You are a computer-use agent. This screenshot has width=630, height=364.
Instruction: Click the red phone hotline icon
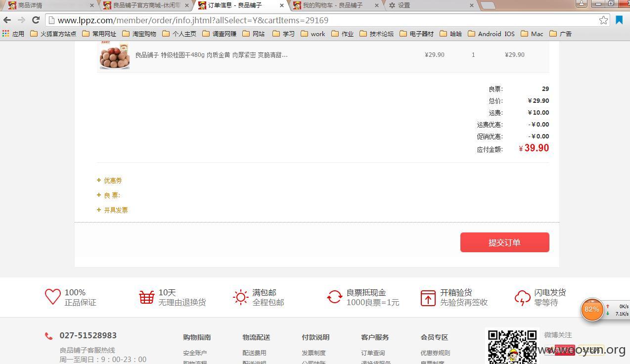click(x=48, y=336)
